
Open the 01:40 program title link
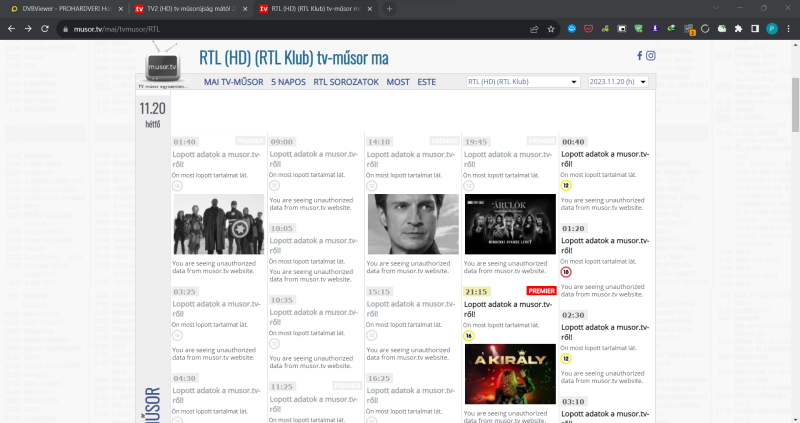(216, 159)
